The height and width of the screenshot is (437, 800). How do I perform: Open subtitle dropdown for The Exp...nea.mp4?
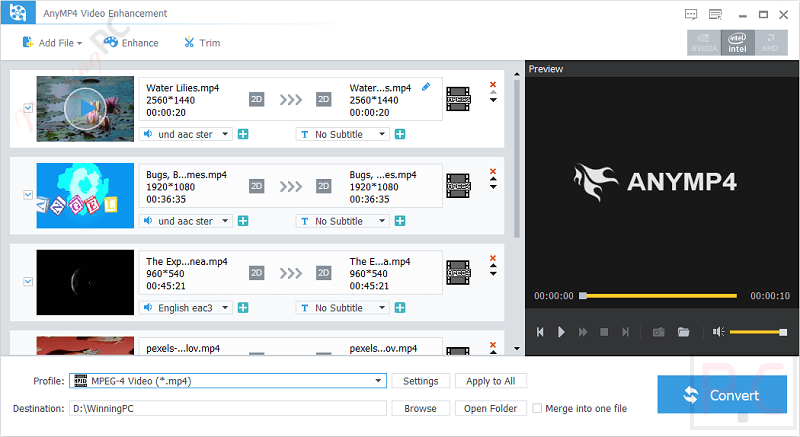tap(342, 307)
